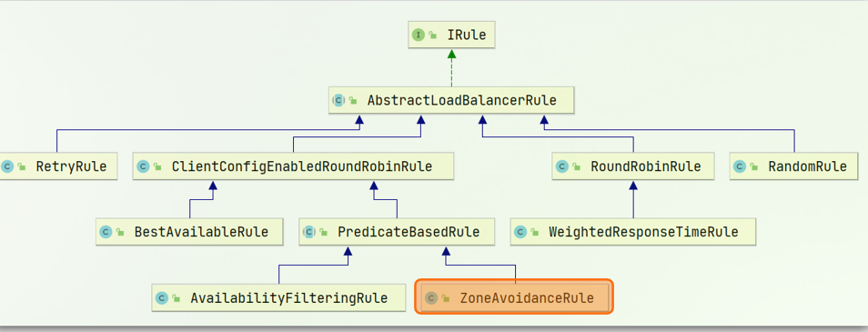Click class icon of ClientConfigEnabledRoundRobinRule
The width and height of the screenshot is (868, 332).
coord(144,166)
